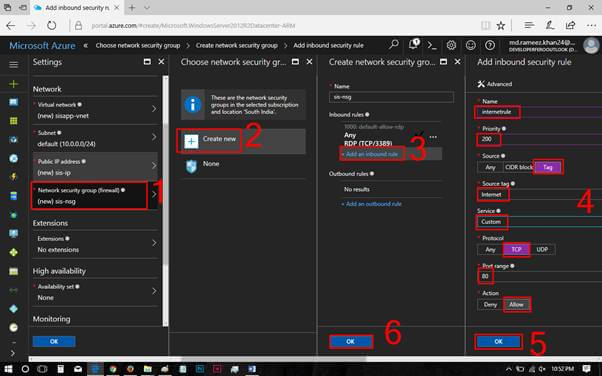This screenshot has height=376, width=602.
Task: Click the Advanced wrench icon
Action: pyautogui.click(x=481, y=84)
